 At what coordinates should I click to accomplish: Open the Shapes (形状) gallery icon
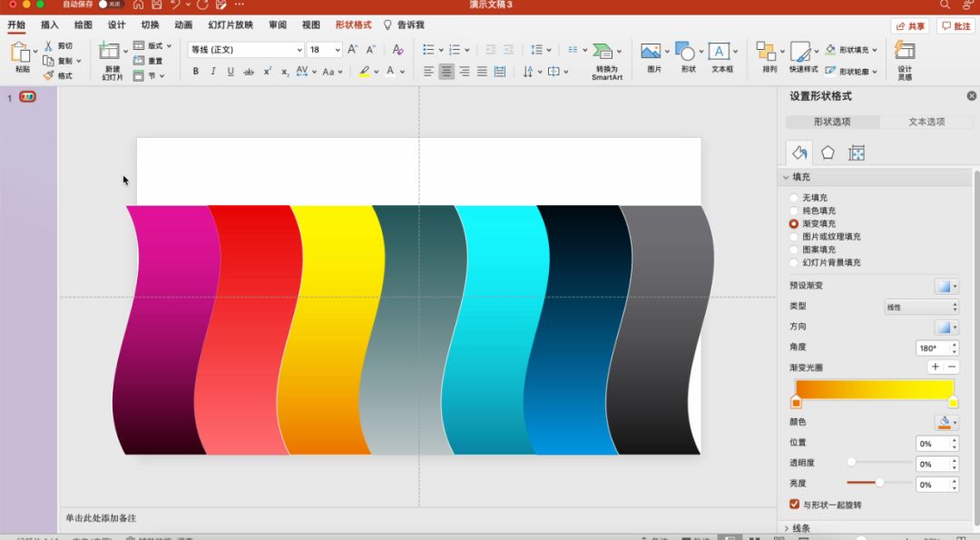pyautogui.click(x=686, y=53)
